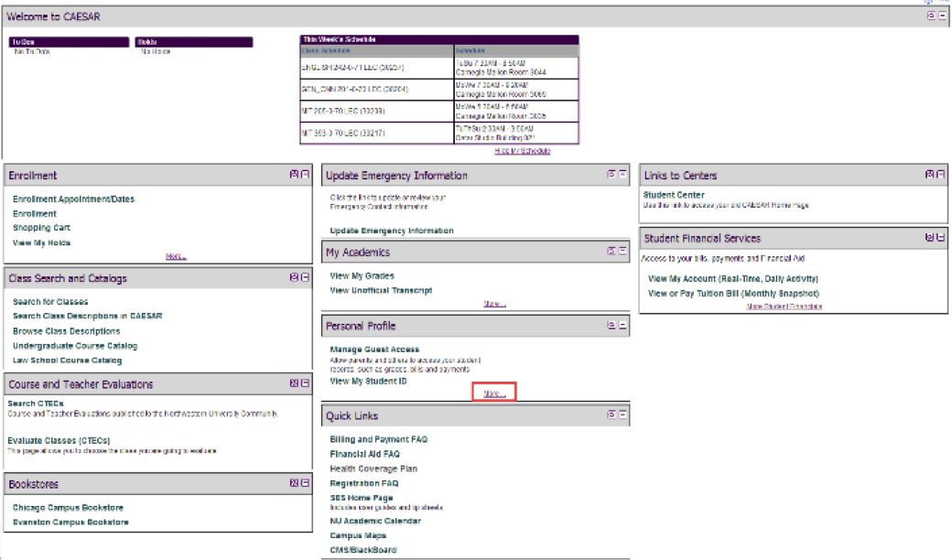Refresh the Update Emergency Information pagelet
The width and height of the screenshot is (952, 560).
tap(611, 174)
